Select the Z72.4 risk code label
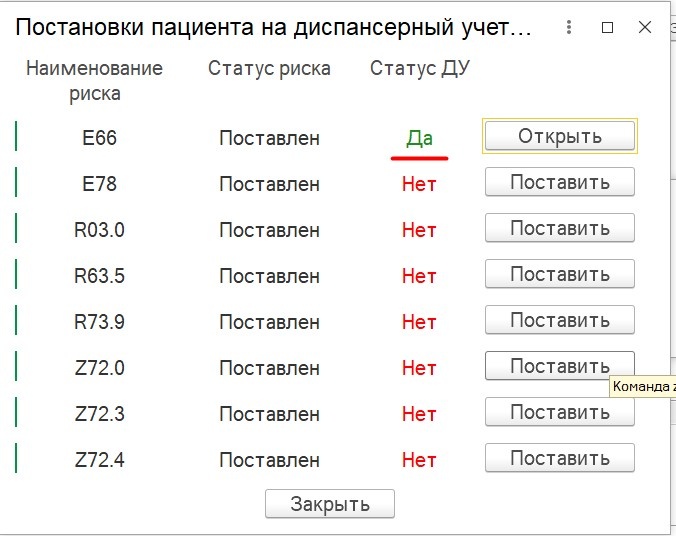 click(x=99, y=460)
